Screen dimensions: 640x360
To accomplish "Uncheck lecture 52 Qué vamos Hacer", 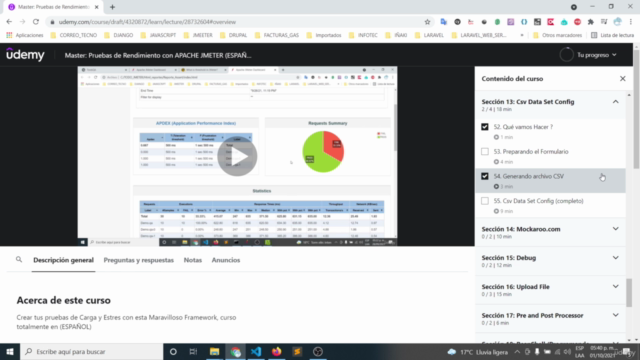I will pyautogui.click(x=484, y=127).
